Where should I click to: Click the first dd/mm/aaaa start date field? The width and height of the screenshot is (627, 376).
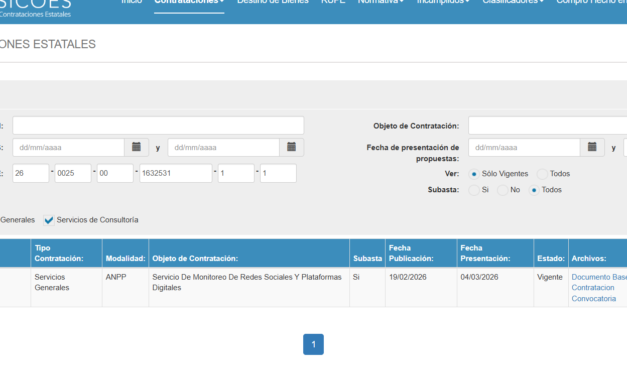[68, 147]
